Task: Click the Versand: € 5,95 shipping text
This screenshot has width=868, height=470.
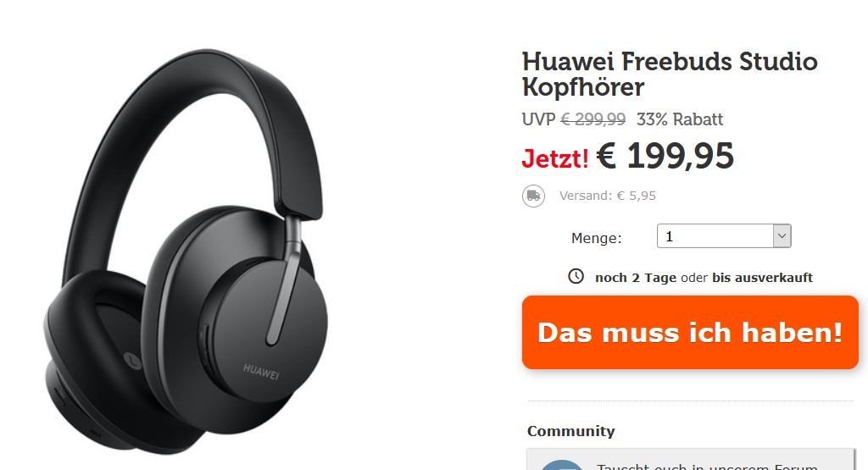Action: tap(607, 196)
